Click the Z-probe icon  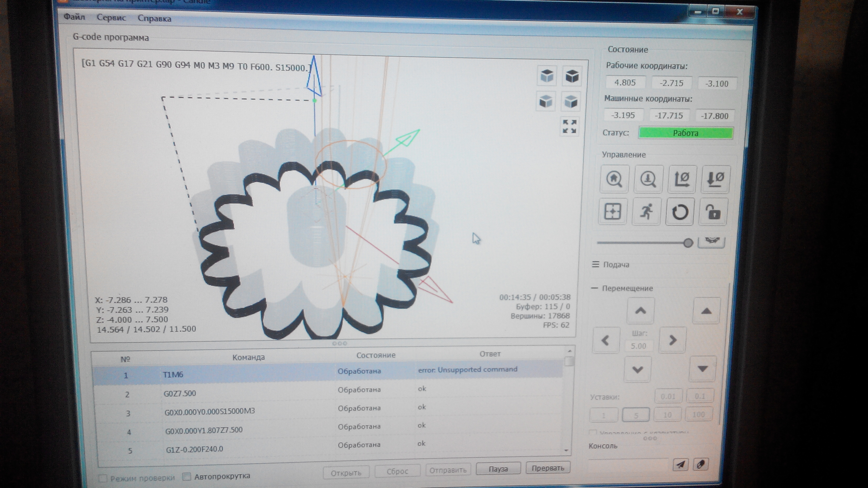coord(648,179)
